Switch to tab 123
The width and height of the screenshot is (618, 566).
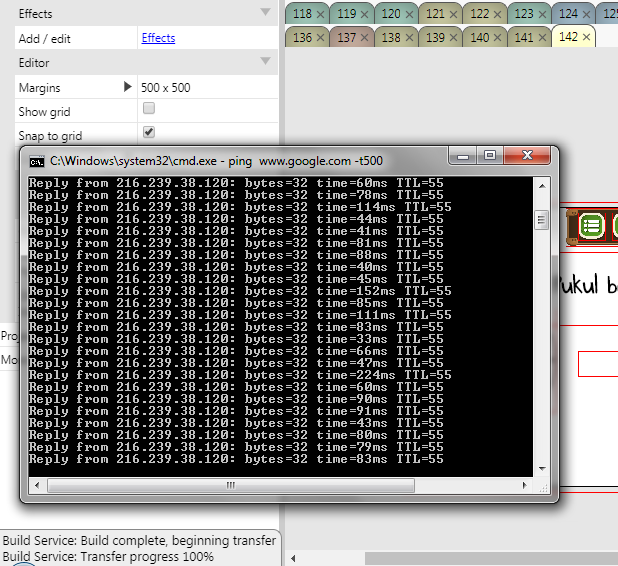click(x=524, y=14)
